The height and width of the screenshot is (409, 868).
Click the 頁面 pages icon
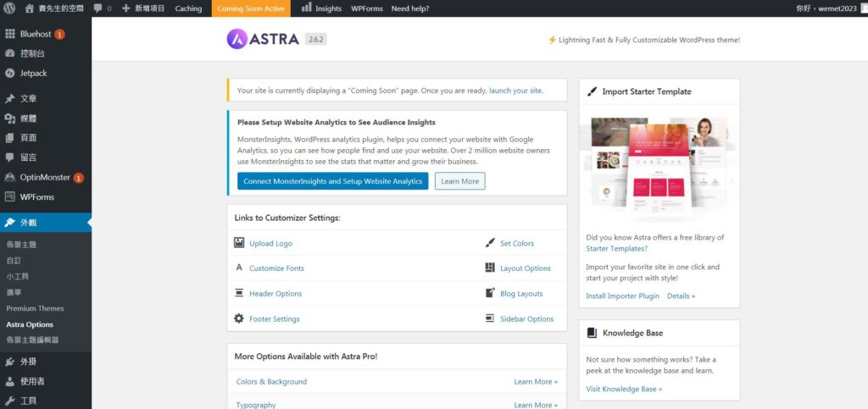point(10,138)
